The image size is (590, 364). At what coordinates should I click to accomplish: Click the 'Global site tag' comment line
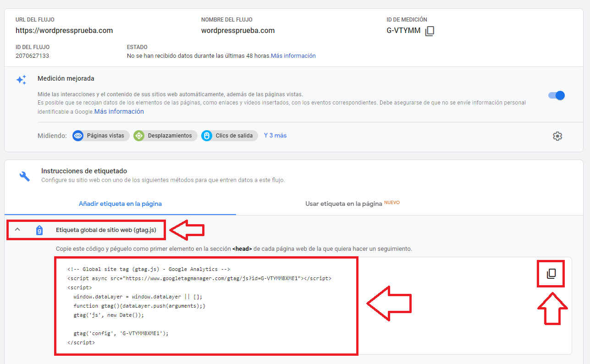click(149, 269)
